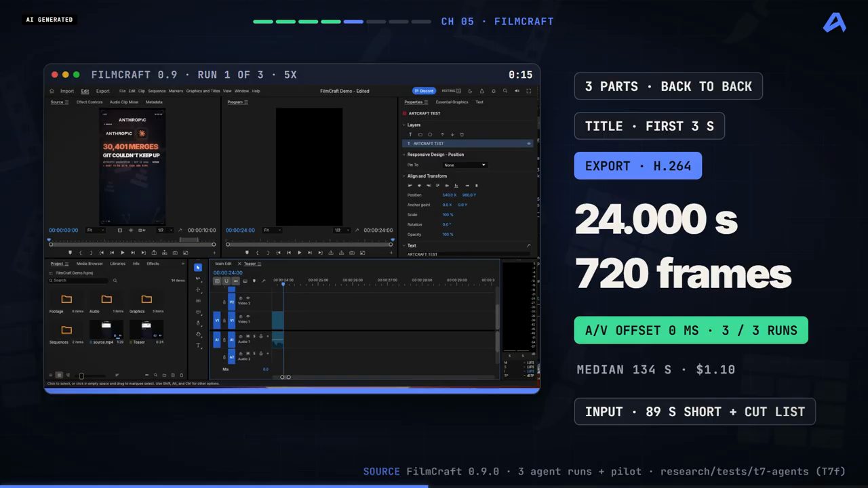Select the Ripple Edit tool
The height and width of the screenshot is (488, 868).
click(198, 289)
